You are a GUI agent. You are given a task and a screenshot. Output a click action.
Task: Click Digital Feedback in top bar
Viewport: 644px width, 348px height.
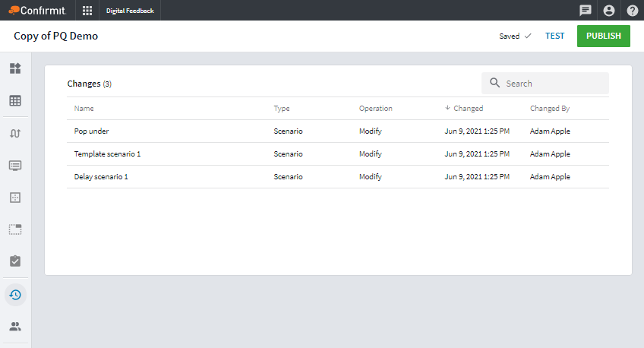[130, 11]
